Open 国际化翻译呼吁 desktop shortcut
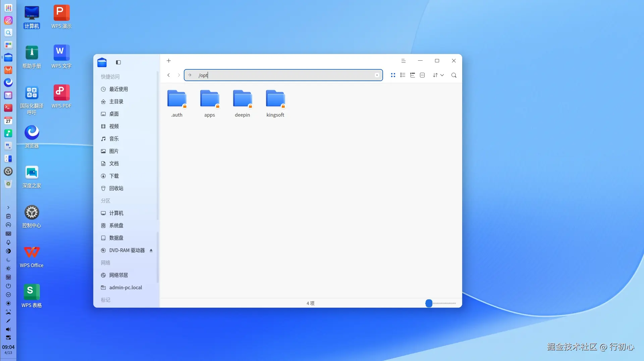Viewport: 644px width, 361px height. click(x=32, y=100)
